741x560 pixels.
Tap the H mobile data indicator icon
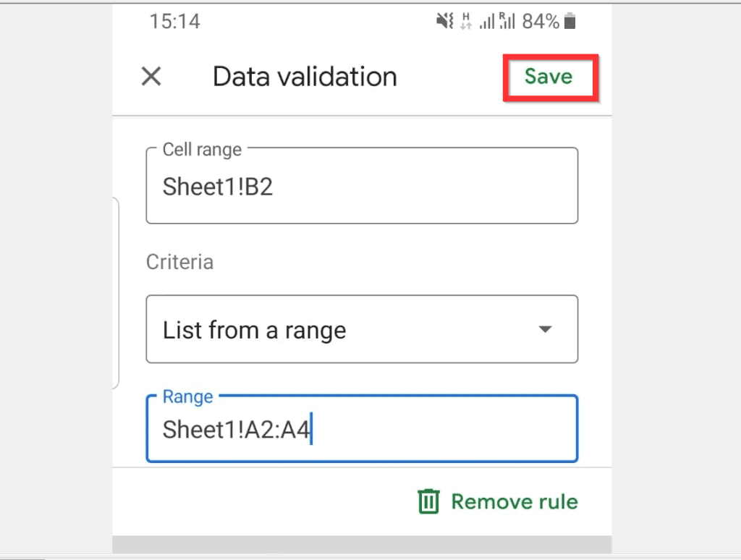(x=467, y=21)
